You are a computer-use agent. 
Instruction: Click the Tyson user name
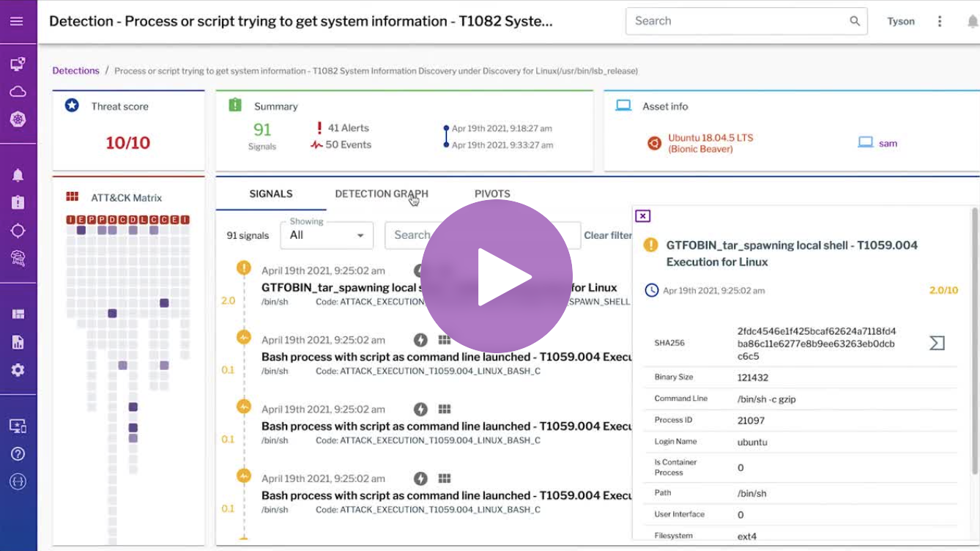(901, 21)
